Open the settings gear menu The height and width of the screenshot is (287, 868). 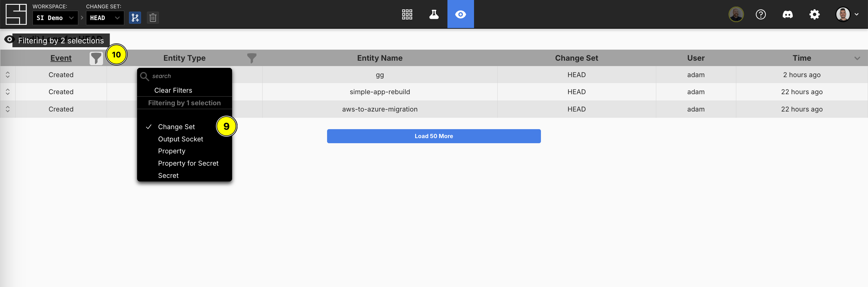click(815, 14)
